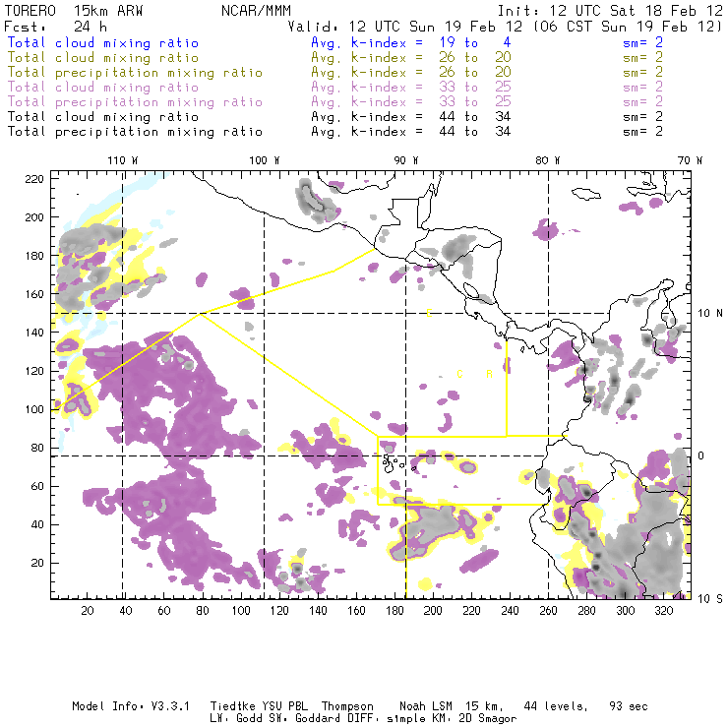
Task: Click "Avg. k-index = 26 to 20" beside olive cloud row
Action: 411,58
